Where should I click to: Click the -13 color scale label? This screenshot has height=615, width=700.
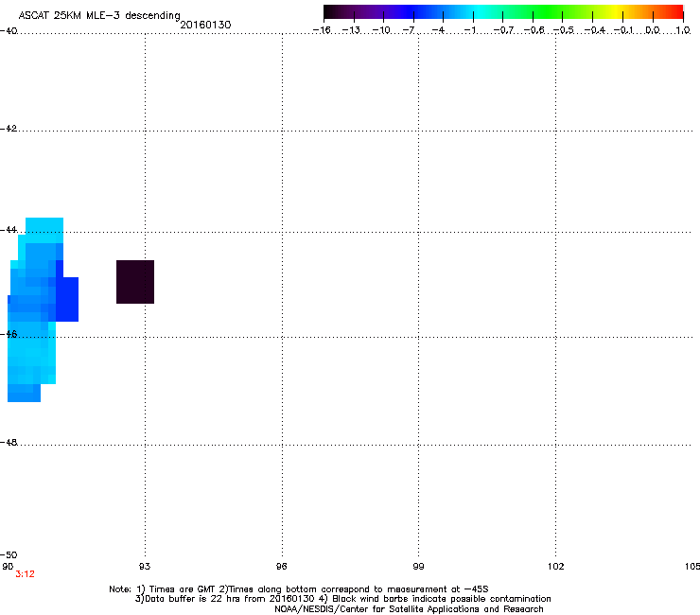click(351, 30)
